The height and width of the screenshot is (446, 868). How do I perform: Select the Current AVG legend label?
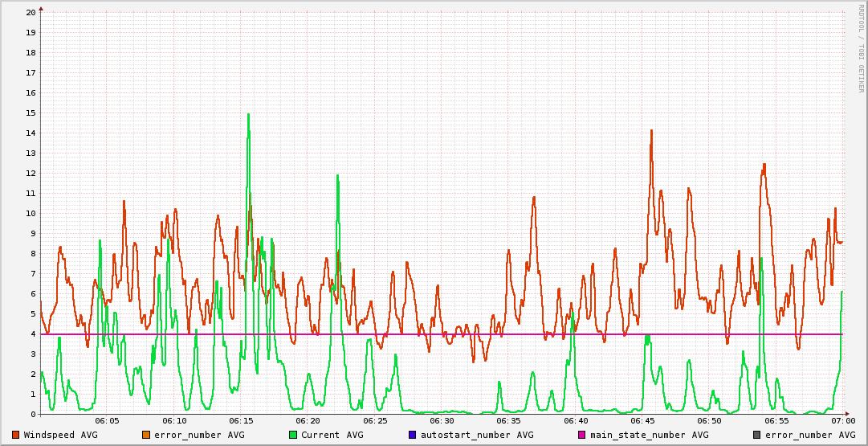point(332,435)
